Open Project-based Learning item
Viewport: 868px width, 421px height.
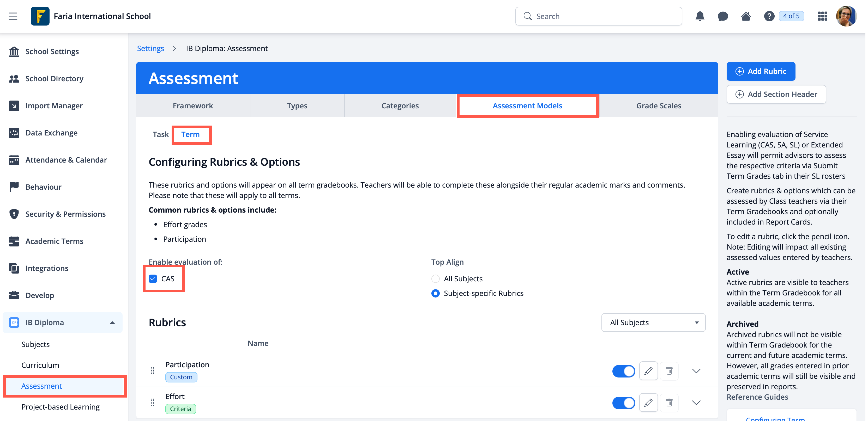(60, 407)
